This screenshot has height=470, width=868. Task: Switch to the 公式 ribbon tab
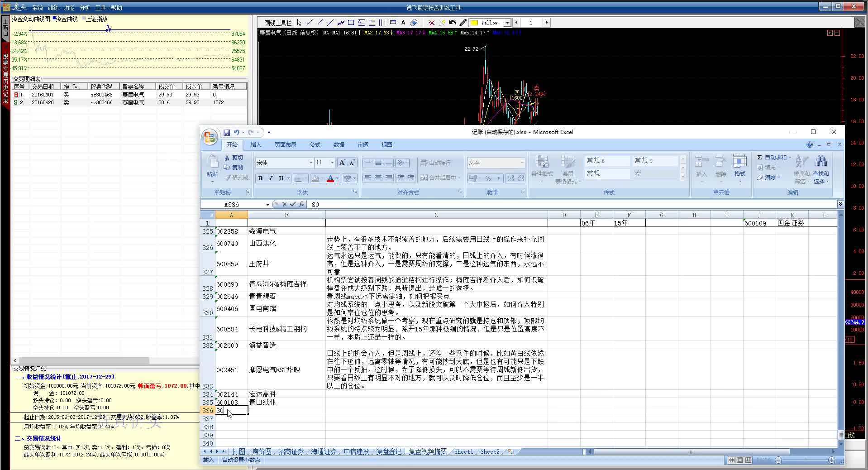[315, 145]
